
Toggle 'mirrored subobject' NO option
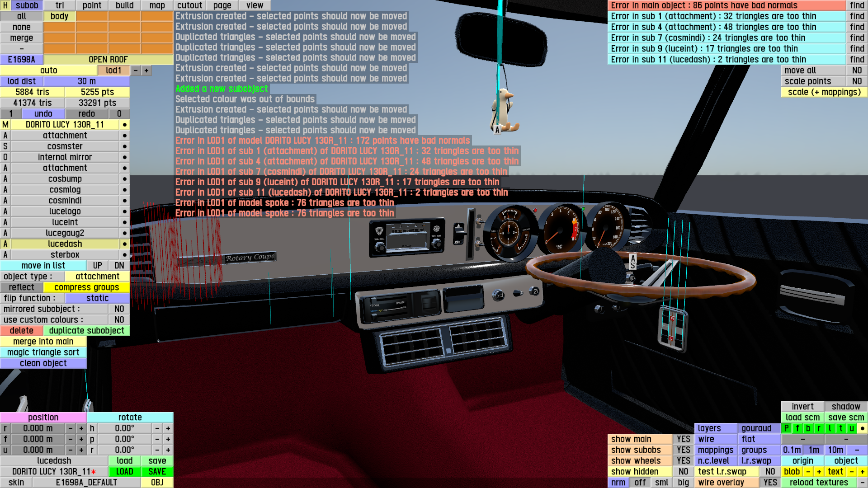click(x=119, y=309)
